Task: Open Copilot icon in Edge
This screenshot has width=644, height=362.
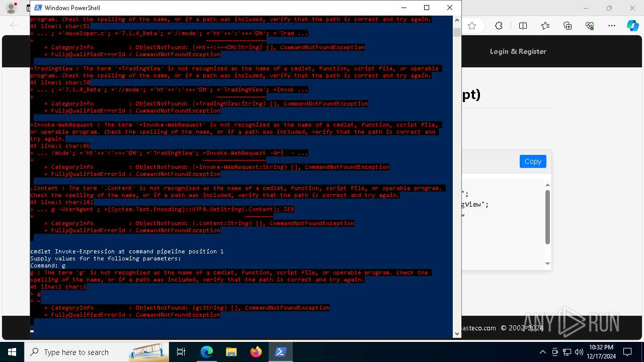Action: tap(633, 26)
